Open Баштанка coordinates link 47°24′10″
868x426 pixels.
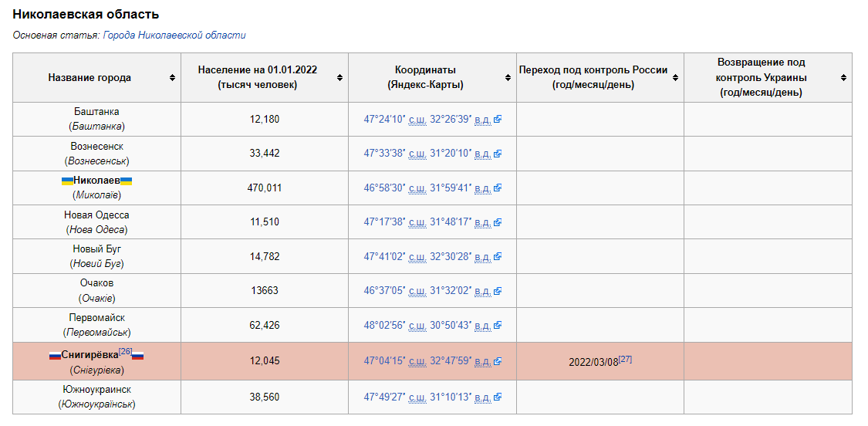(x=385, y=119)
